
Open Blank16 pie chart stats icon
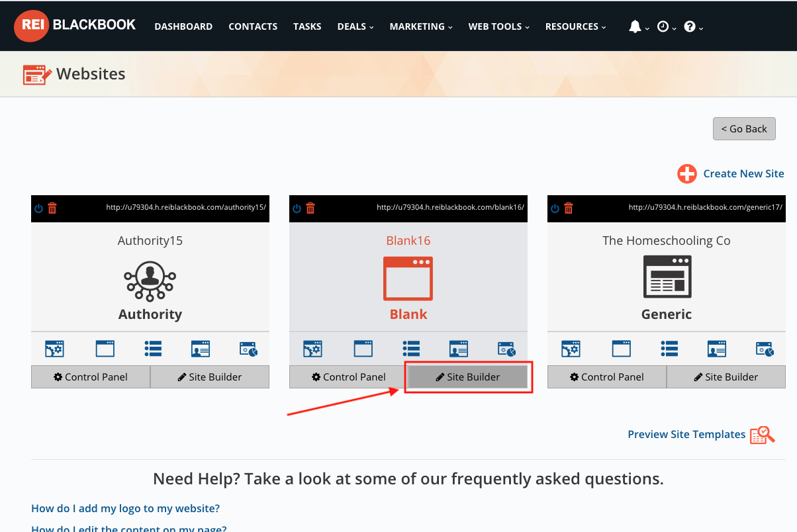point(506,349)
